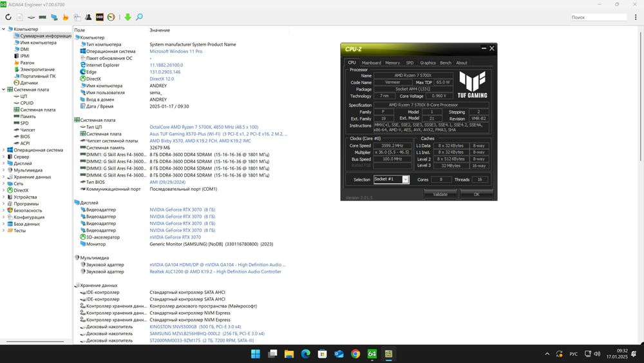Select Имя компьютера in the tree
Image resolution: width=644 pixels, height=363 pixels.
[x=38, y=43]
